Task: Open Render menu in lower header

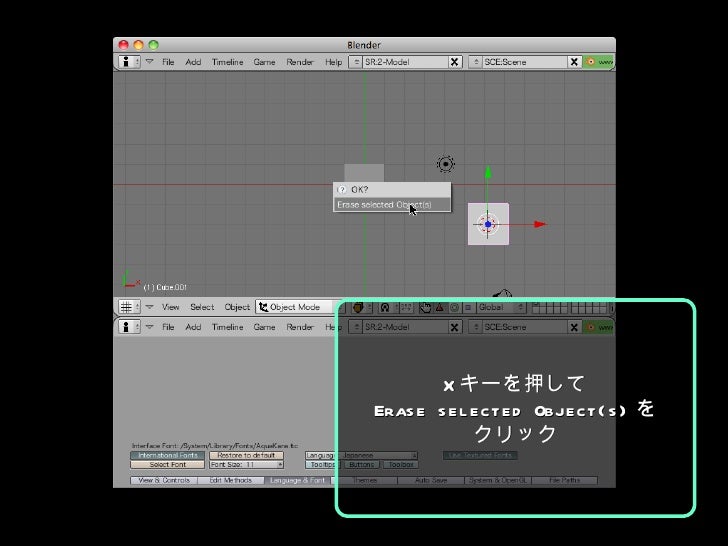Action: point(300,327)
